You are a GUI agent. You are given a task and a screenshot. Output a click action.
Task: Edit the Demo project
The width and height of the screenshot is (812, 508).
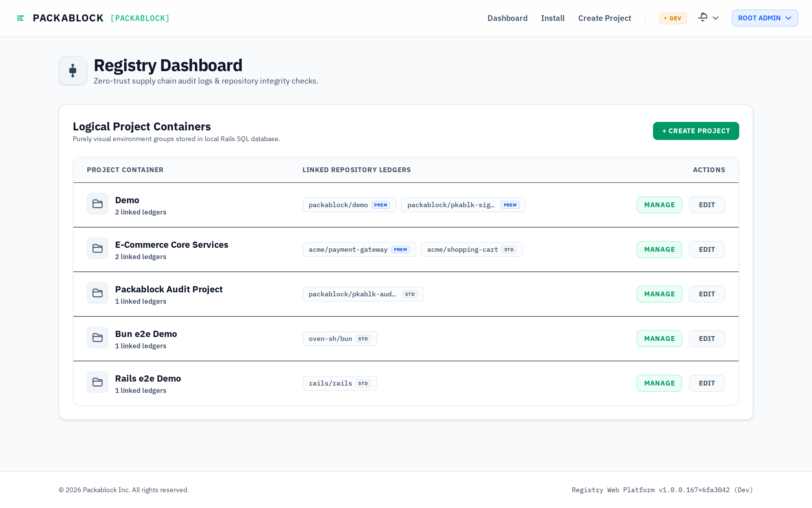coord(707,205)
